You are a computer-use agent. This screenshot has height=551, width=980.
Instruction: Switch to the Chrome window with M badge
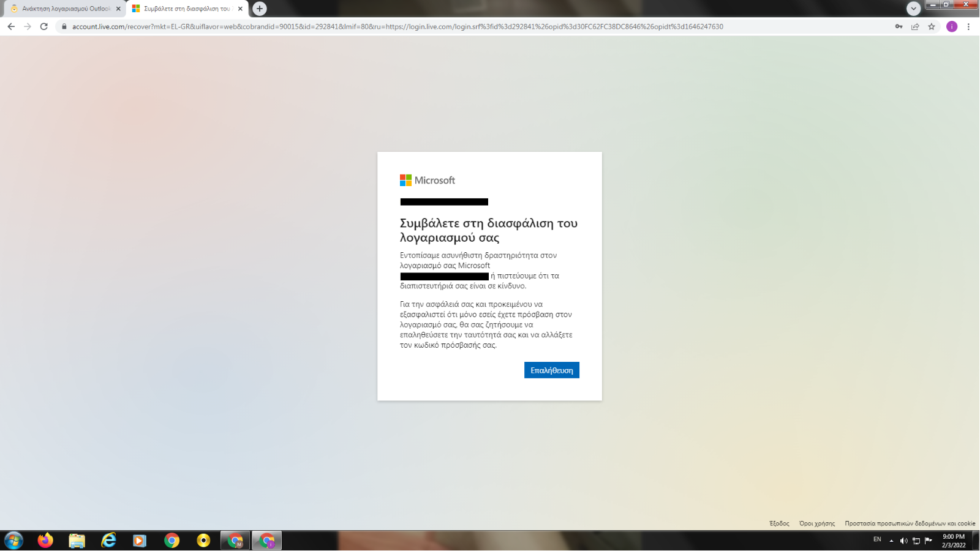coord(235,541)
